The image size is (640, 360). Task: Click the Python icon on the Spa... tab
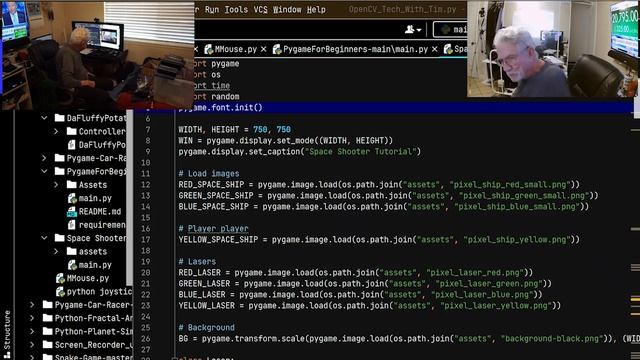tap(448, 49)
